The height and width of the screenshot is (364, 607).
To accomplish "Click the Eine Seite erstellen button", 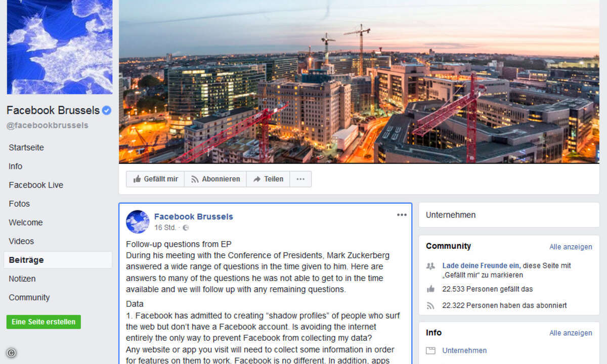I will pyautogui.click(x=44, y=322).
